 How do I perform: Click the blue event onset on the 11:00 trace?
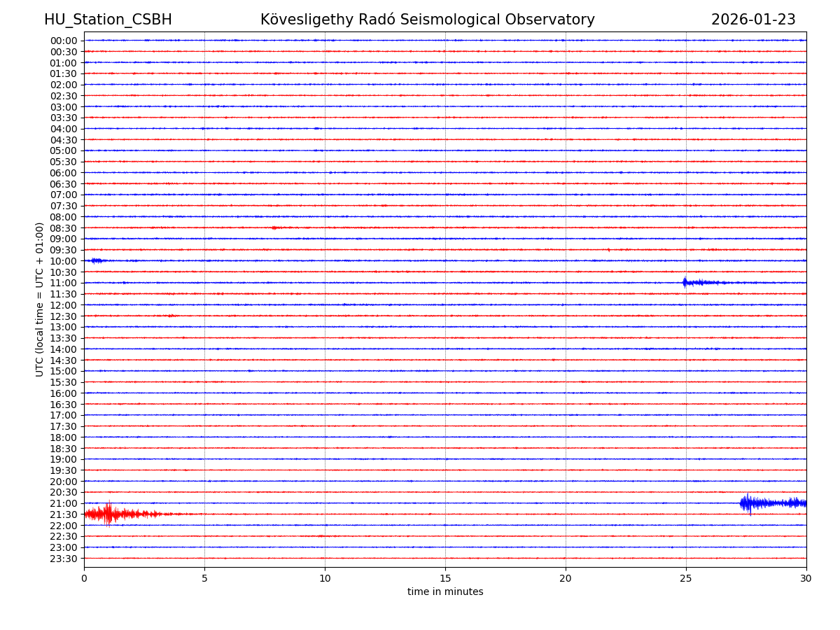[685, 283]
